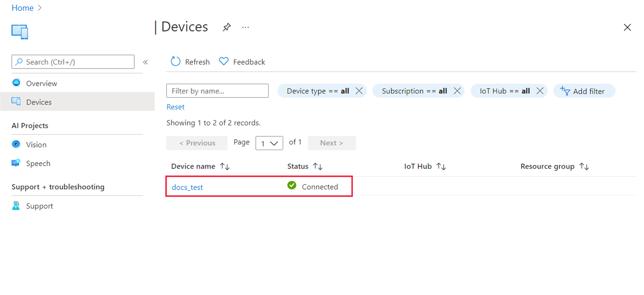Sort the table by IoT Hub
This screenshot has height=295, width=644.
tap(441, 167)
